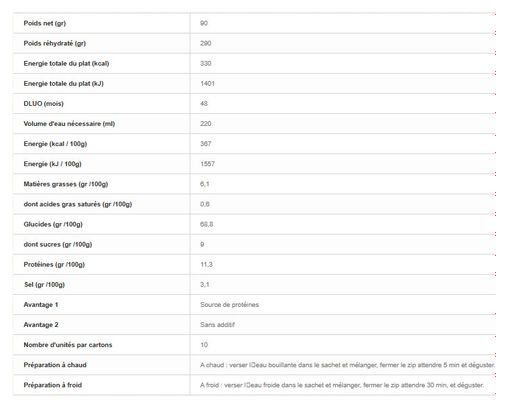Click the 'DLUO (mois)' row label

pos(43,104)
